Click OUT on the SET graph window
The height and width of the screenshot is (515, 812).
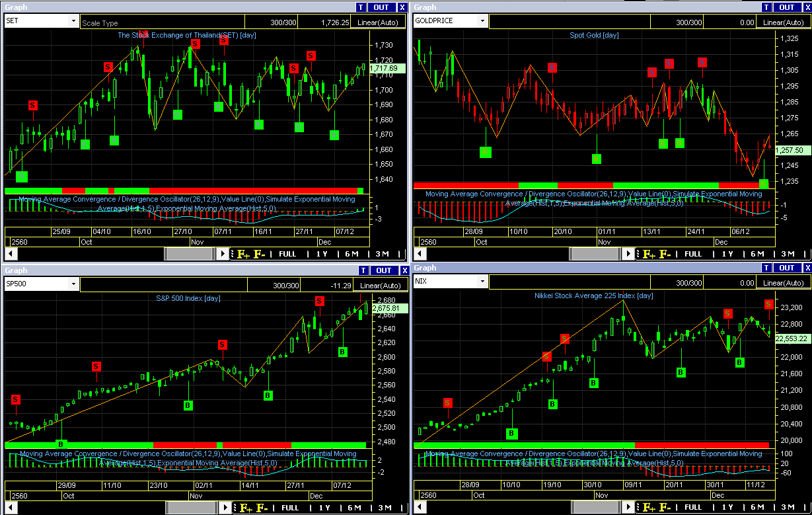tap(381, 7)
